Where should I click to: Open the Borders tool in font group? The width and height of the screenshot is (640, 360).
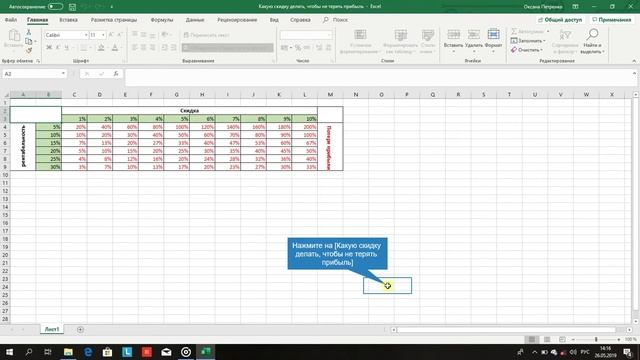coord(83,48)
